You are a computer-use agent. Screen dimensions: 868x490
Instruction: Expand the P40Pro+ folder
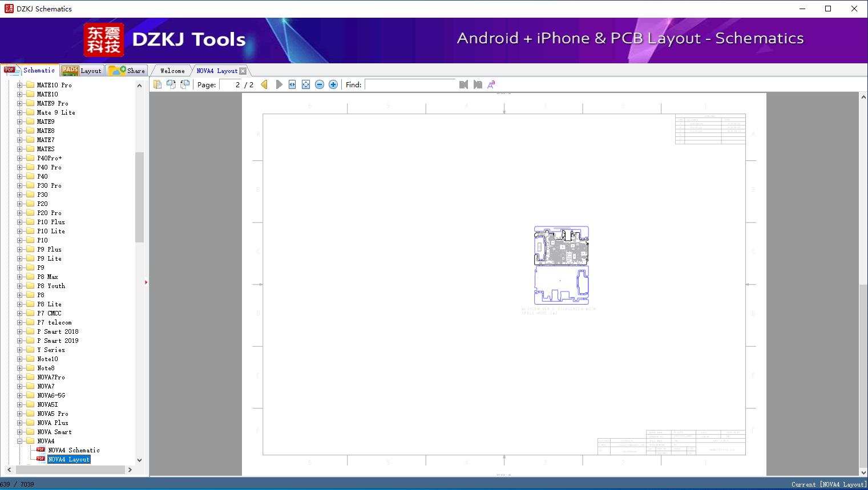[x=19, y=158]
